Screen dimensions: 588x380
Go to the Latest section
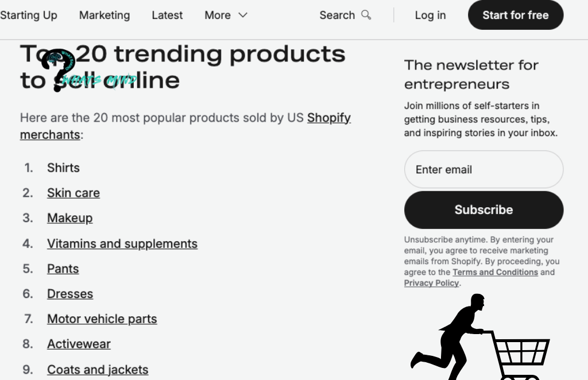coord(167,15)
